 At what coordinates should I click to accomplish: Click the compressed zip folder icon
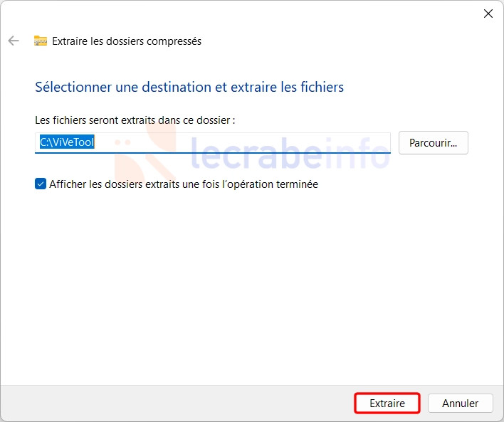(x=41, y=41)
